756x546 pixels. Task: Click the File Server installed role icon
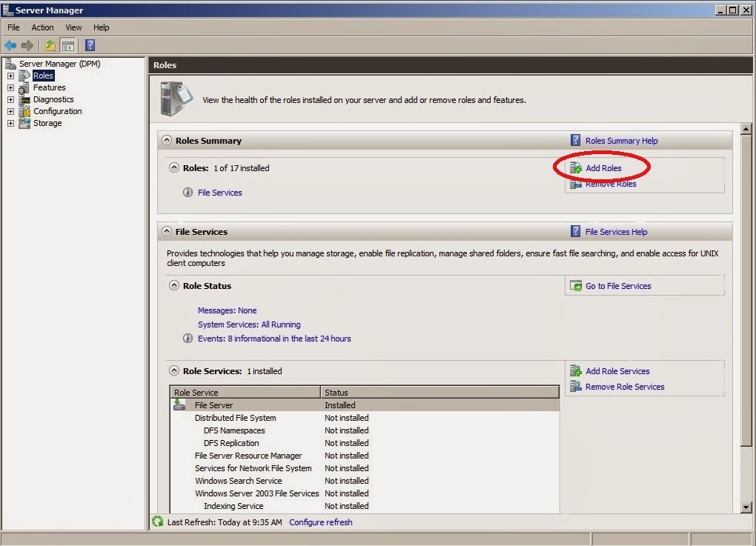(x=179, y=404)
